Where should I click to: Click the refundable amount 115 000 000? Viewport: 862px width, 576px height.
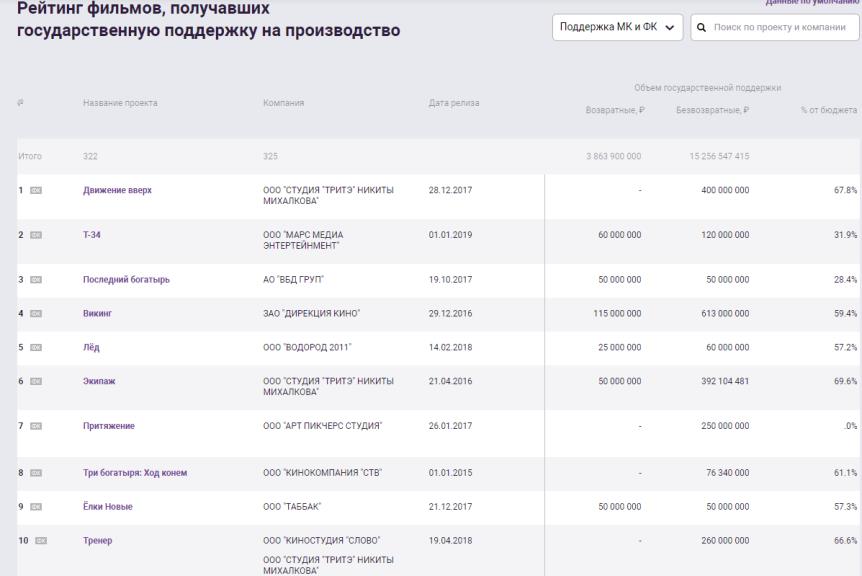click(617, 313)
